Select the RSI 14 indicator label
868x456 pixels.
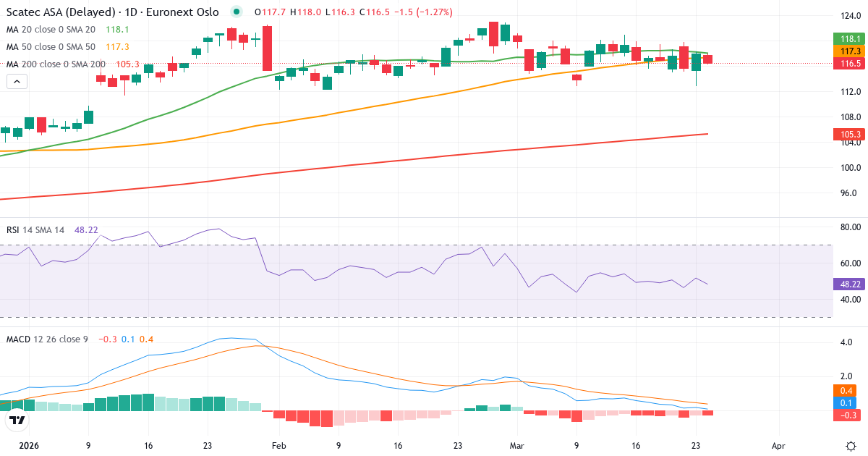(35, 230)
